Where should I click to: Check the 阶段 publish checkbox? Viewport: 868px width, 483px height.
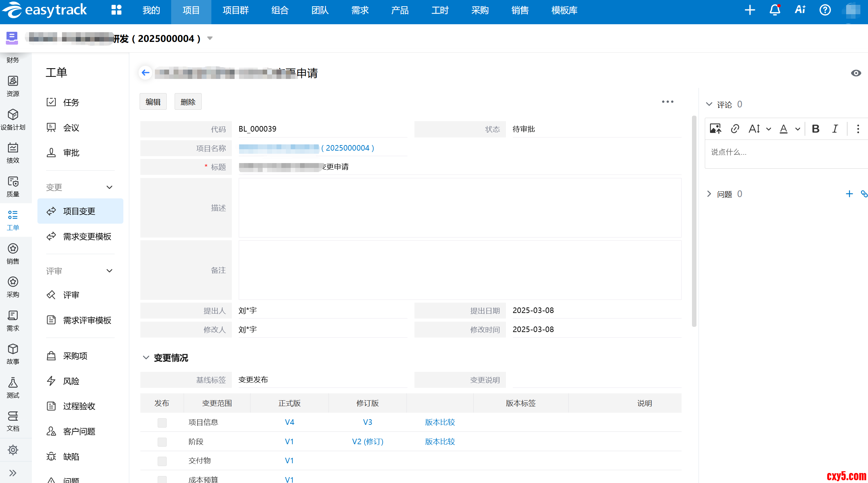[162, 442]
